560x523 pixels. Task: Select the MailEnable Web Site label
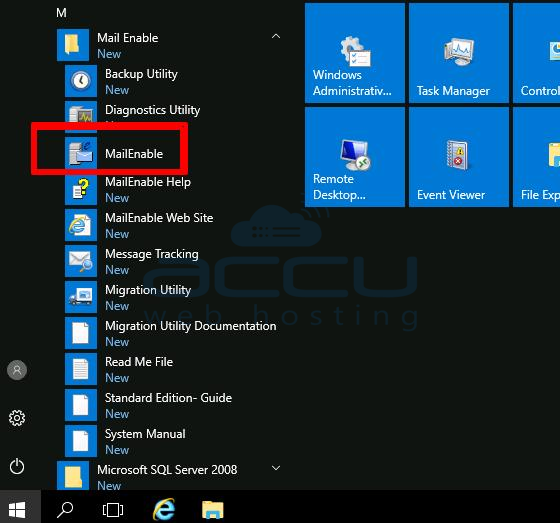tap(159, 218)
